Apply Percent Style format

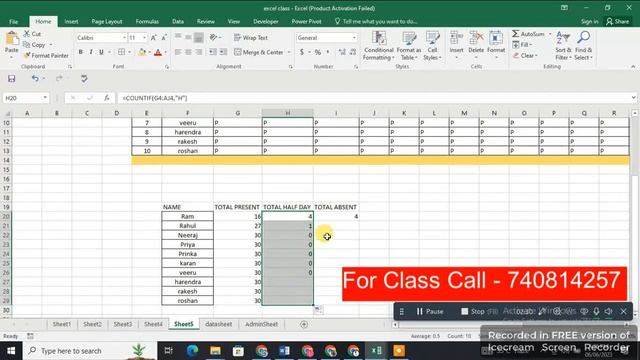coord(318,52)
